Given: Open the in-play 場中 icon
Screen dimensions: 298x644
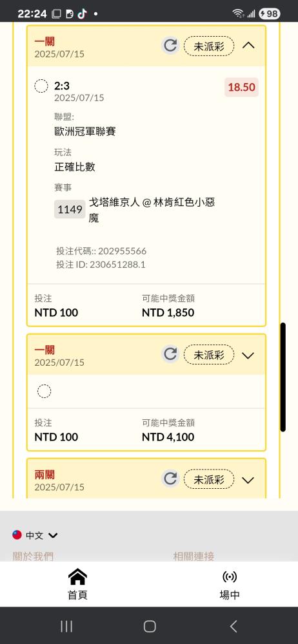Looking at the screenshot, I should 230,577.
